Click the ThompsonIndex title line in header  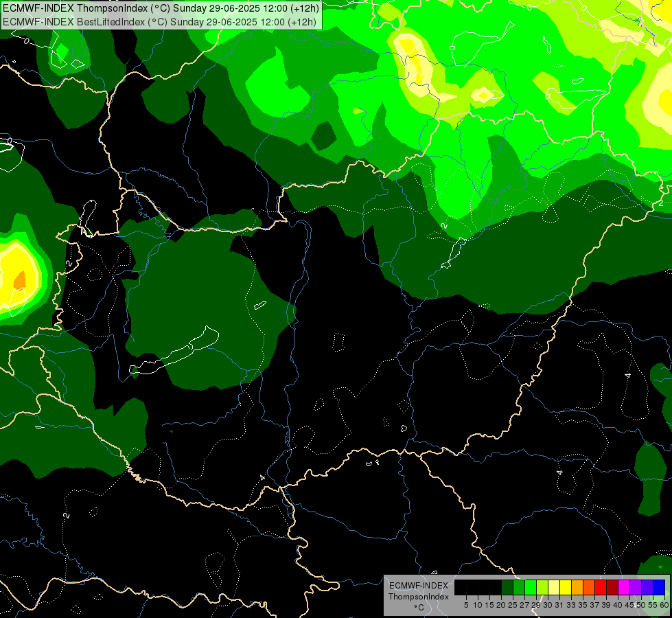point(161,8)
